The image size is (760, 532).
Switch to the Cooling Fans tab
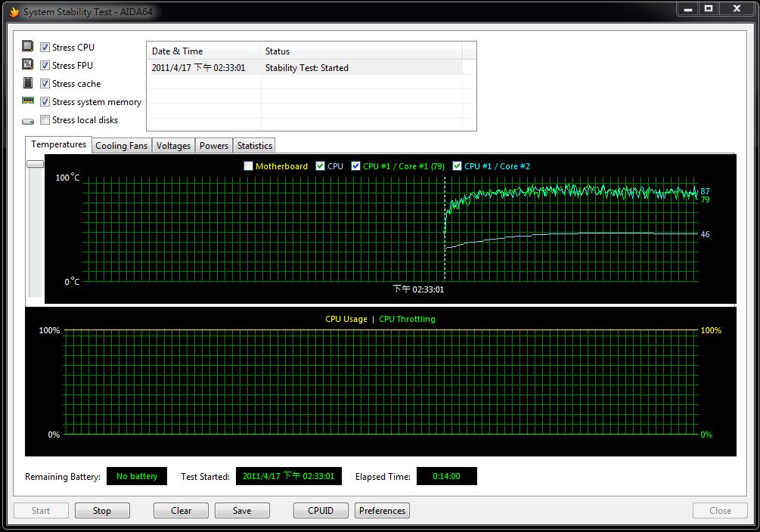[x=121, y=146]
